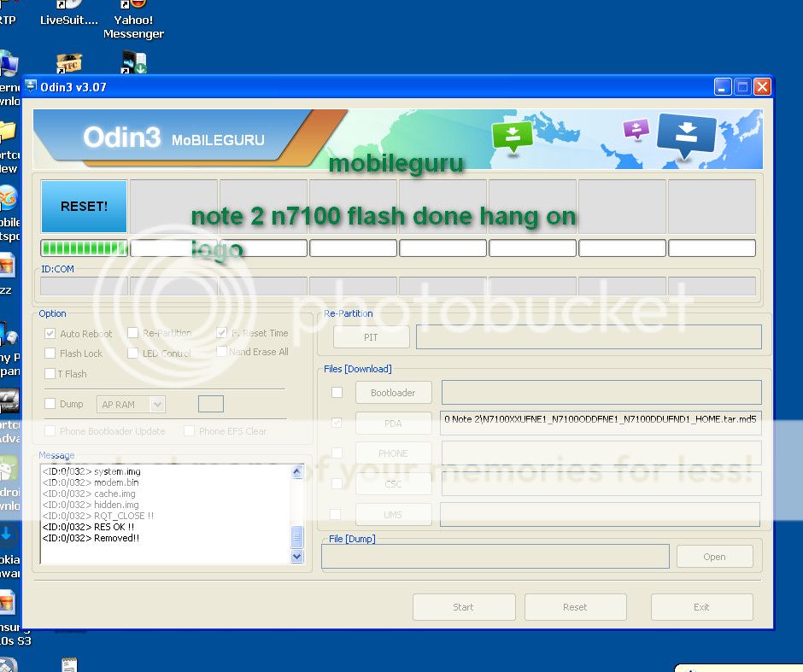The image size is (803, 672).
Task: Click the UMS file path field
Action: 600,514
